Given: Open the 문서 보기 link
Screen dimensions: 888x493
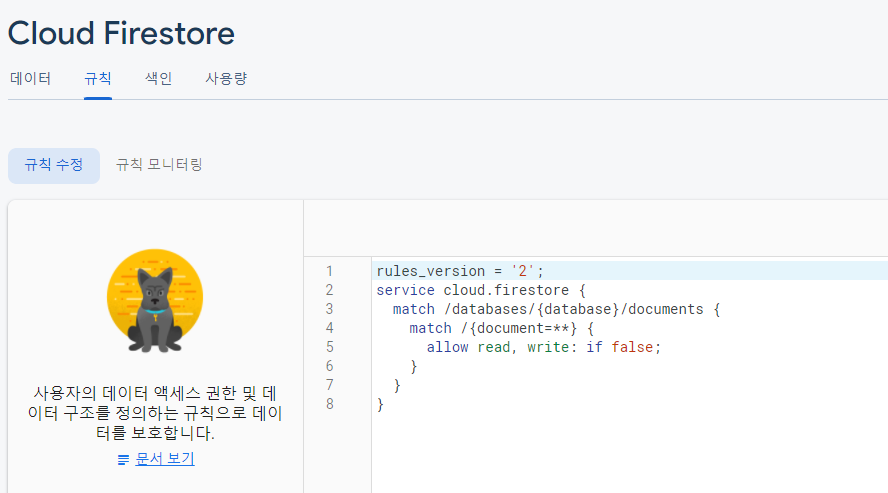Looking at the screenshot, I should point(165,459).
